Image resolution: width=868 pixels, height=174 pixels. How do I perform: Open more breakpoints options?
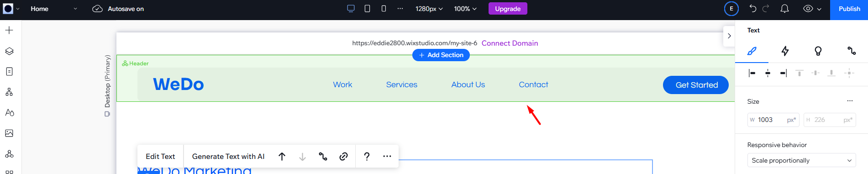point(400,9)
